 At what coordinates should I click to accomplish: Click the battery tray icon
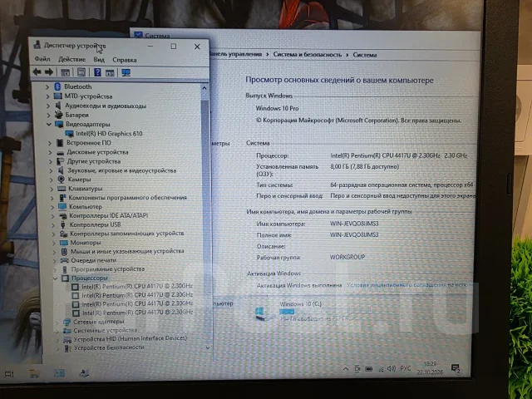click(x=368, y=369)
